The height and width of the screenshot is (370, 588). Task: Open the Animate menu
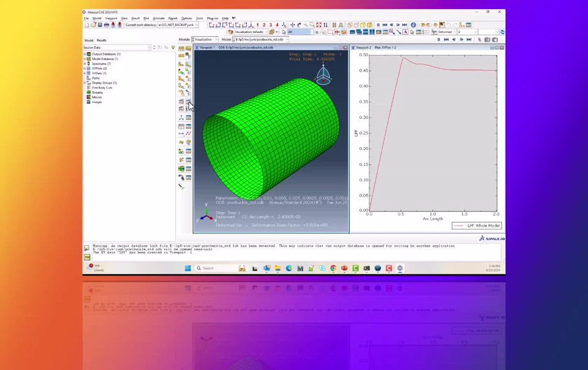pyautogui.click(x=159, y=18)
